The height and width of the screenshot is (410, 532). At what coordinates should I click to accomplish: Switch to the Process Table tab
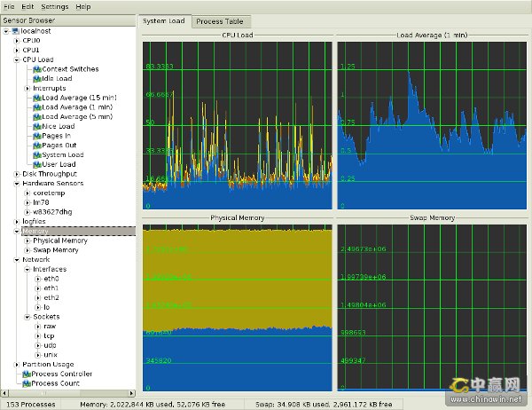tap(220, 21)
